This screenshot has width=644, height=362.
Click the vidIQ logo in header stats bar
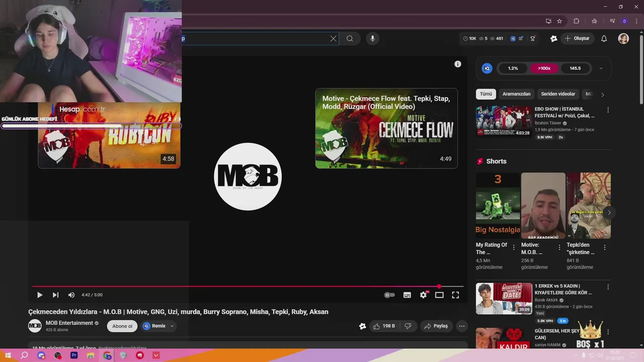513,39
